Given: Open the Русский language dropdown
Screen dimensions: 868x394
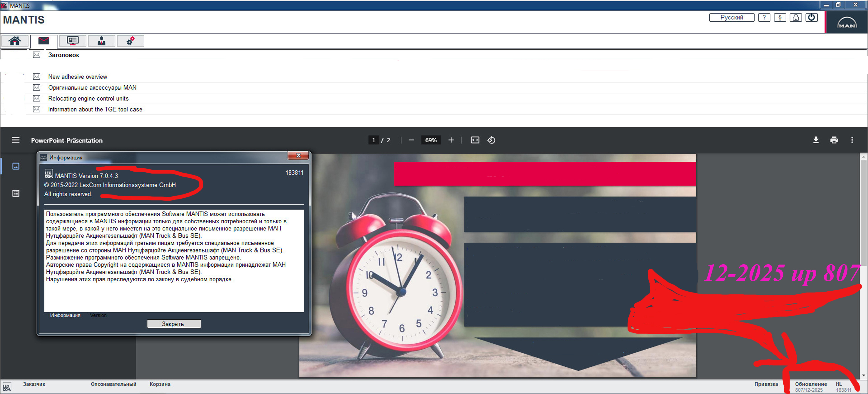Looking at the screenshot, I should click(x=732, y=18).
